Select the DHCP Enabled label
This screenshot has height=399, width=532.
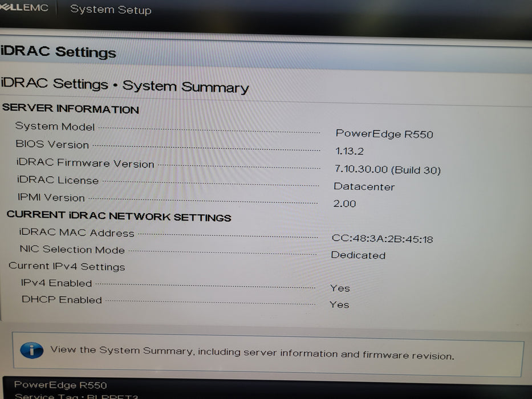(x=62, y=299)
